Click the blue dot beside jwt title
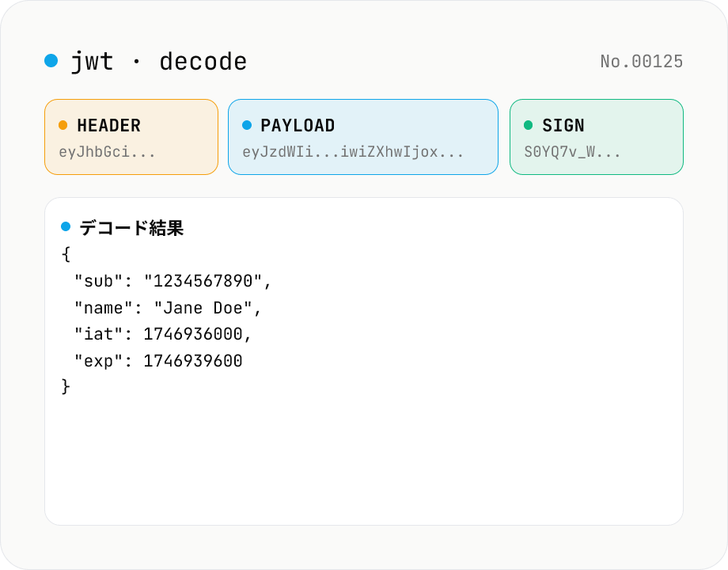 (51, 60)
